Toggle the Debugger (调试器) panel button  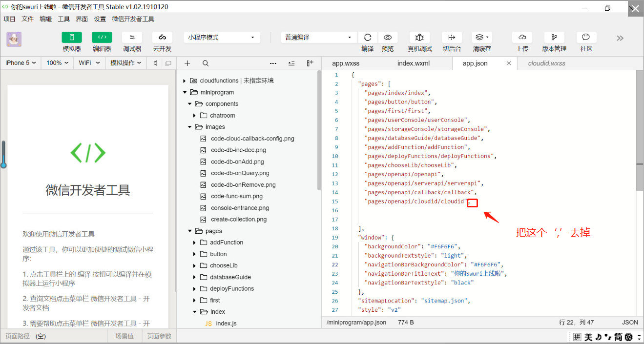coord(132,38)
